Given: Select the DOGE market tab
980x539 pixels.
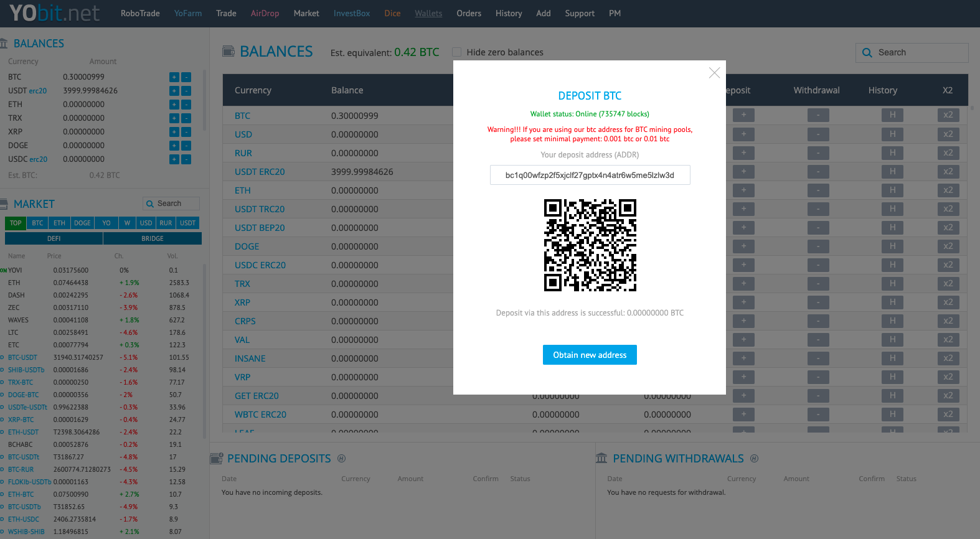Looking at the screenshot, I should point(82,223).
